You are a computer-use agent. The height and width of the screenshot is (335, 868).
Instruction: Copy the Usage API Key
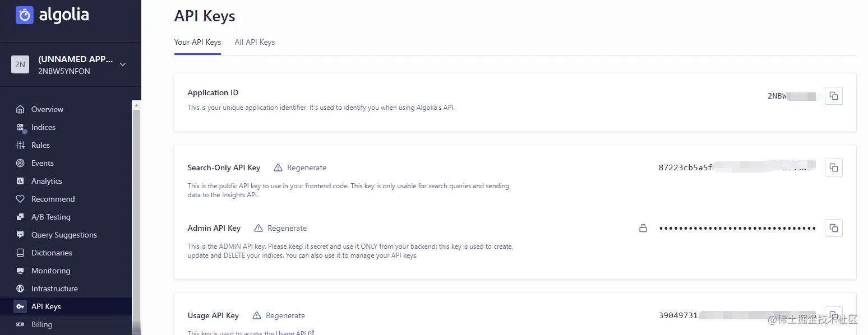(x=834, y=315)
